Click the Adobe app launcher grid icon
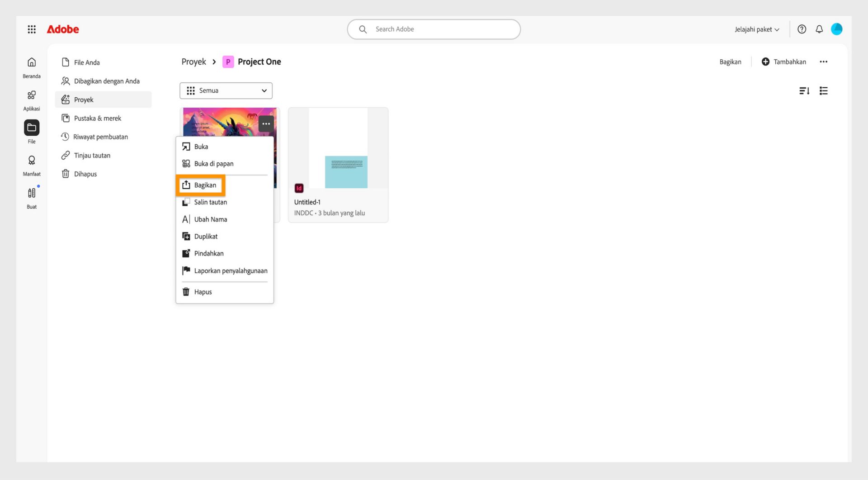Viewport: 868px width, 480px height. (31, 29)
